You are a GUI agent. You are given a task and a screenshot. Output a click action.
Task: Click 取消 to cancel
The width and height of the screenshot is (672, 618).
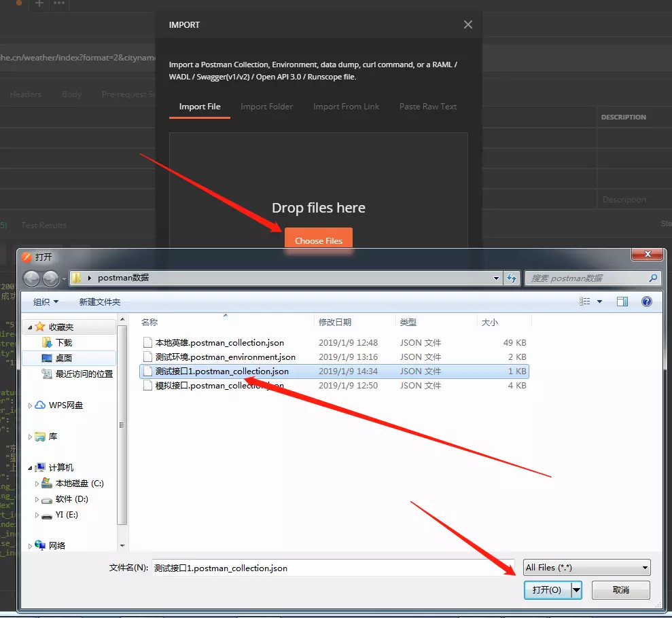coord(620,589)
